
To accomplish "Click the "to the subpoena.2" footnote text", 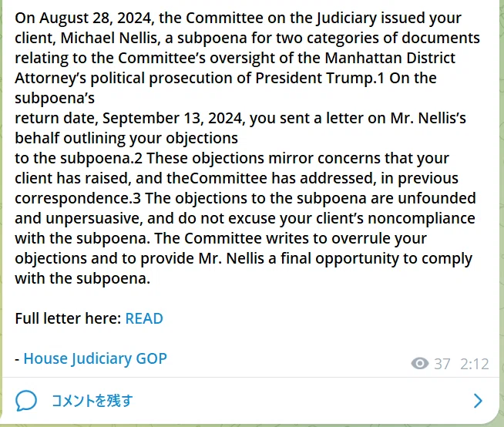I will 79,158.
